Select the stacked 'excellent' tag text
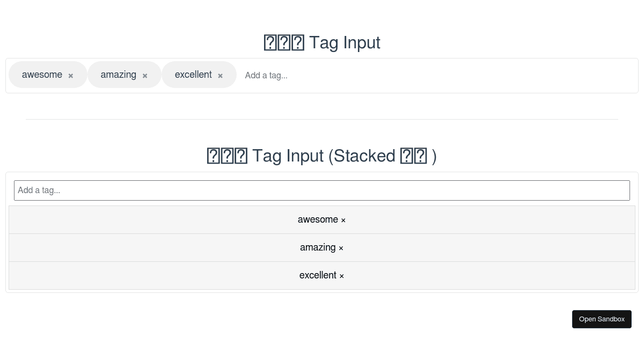This screenshot has height=338, width=644. (x=318, y=275)
